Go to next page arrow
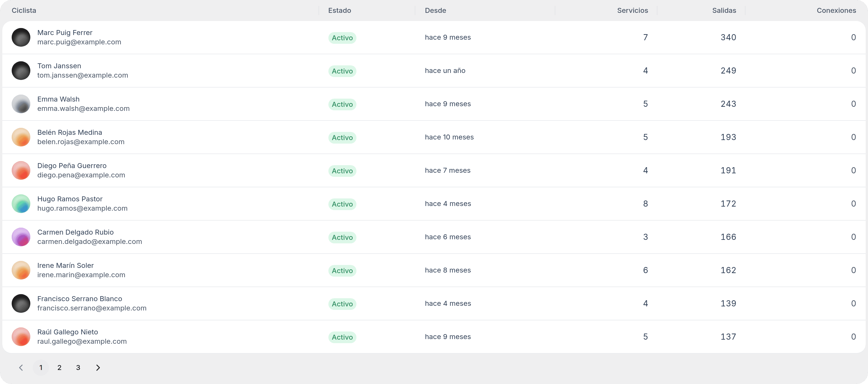The width and height of the screenshot is (868, 384). [98, 368]
